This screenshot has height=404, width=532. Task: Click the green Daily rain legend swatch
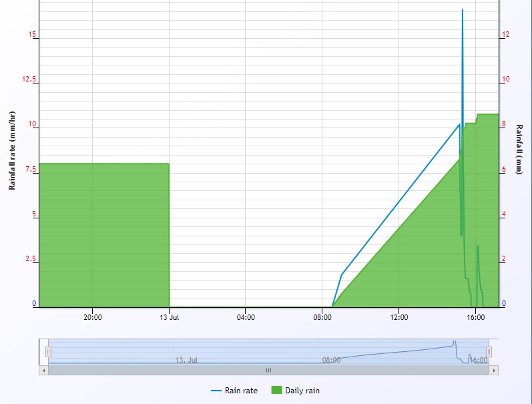(276, 390)
